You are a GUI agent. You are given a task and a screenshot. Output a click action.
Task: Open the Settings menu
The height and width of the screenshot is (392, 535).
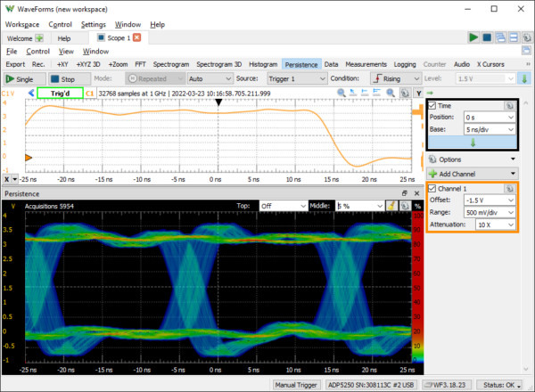click(93, 24)
